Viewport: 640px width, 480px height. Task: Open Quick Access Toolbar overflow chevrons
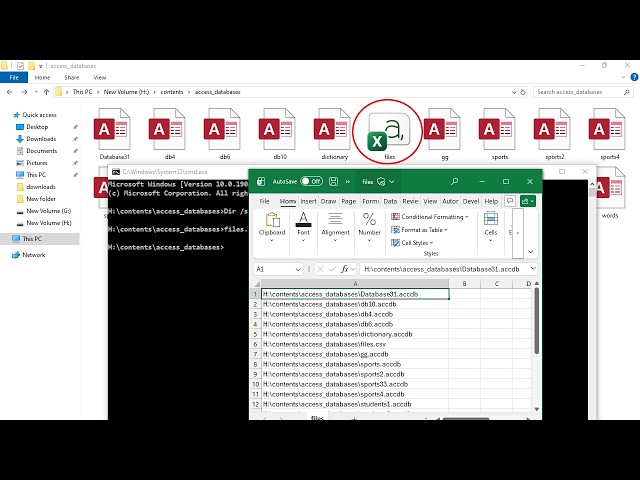348,182
